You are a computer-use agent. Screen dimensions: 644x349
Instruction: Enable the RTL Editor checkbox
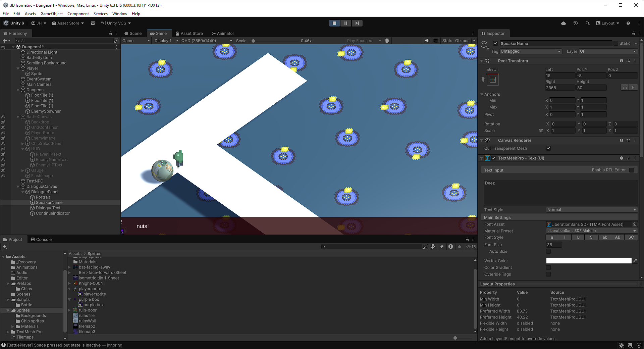pyautogui.click(x=632, y=170)
